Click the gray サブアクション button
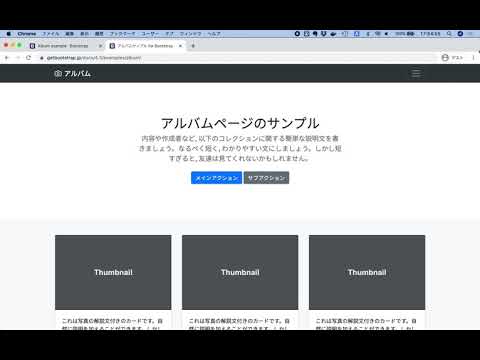The image size is (480, 360). 266,178
